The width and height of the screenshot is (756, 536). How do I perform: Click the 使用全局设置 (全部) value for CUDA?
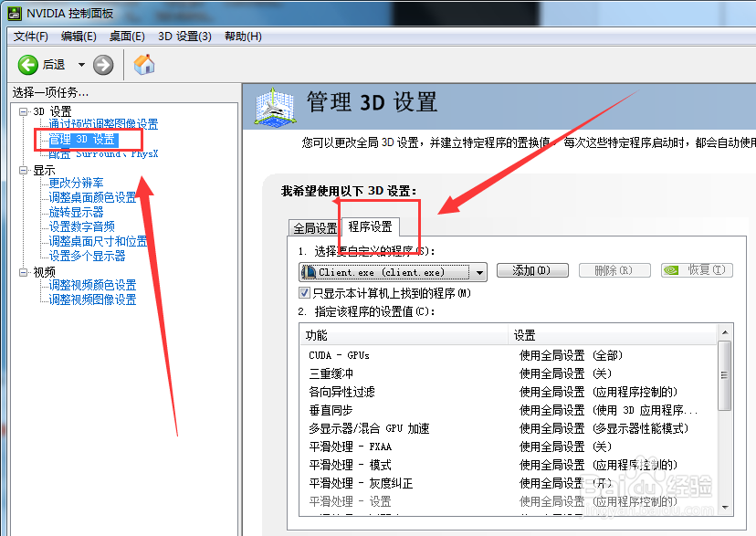tap(571, 356)
